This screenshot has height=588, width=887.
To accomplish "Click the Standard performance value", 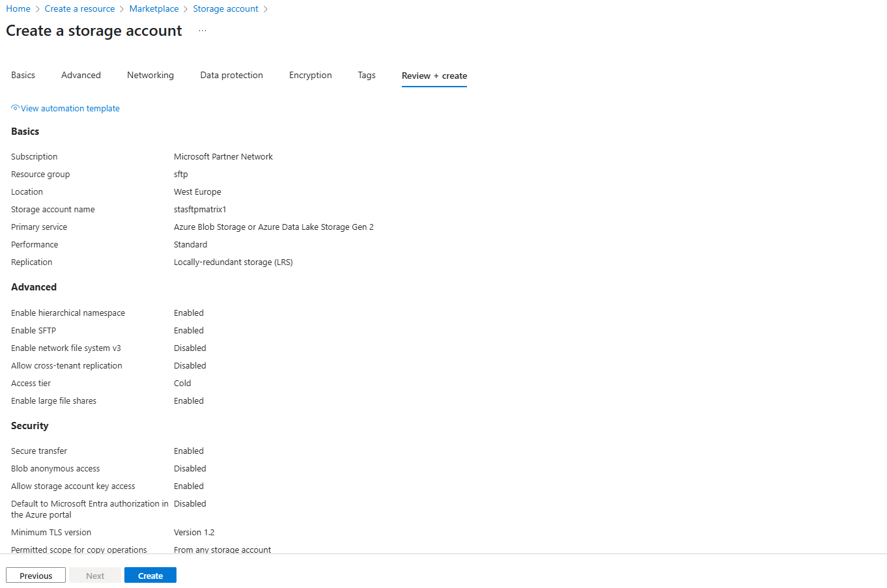I will [191, 245].
